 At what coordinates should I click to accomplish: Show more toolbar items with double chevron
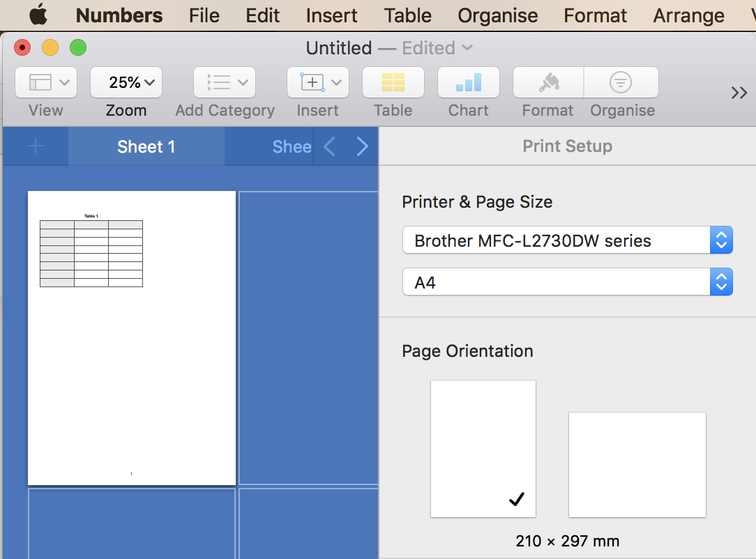739,93
